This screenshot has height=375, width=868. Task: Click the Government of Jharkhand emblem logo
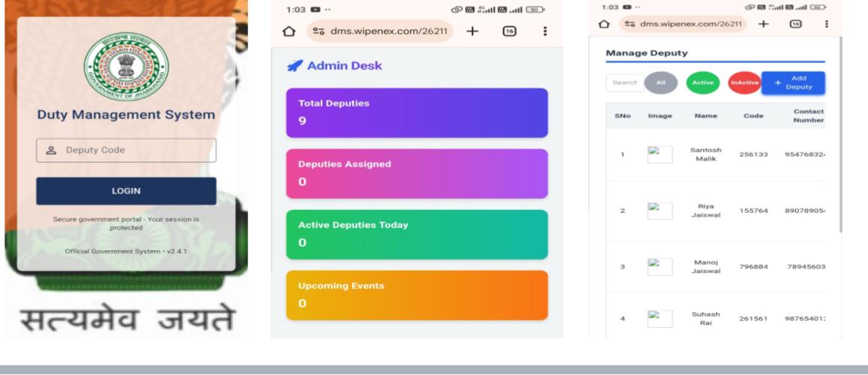pos(126,67)
